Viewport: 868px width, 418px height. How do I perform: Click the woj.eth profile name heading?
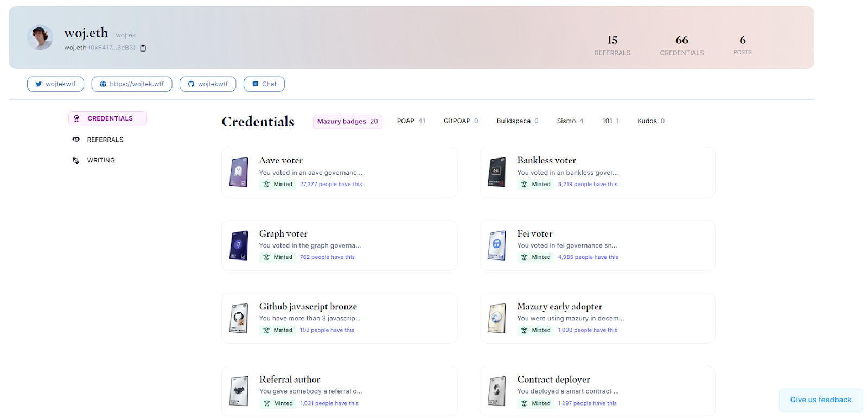[86, 33]
